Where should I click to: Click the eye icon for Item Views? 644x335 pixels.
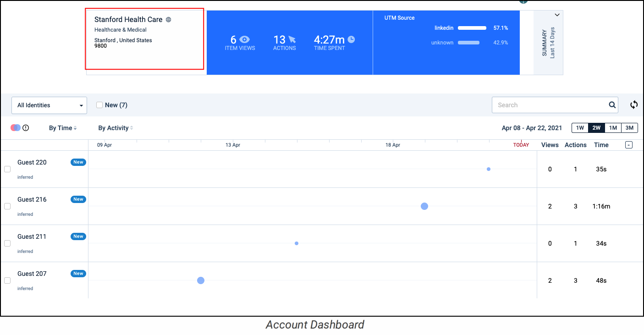pyautogui.click(x=245, y=40)
